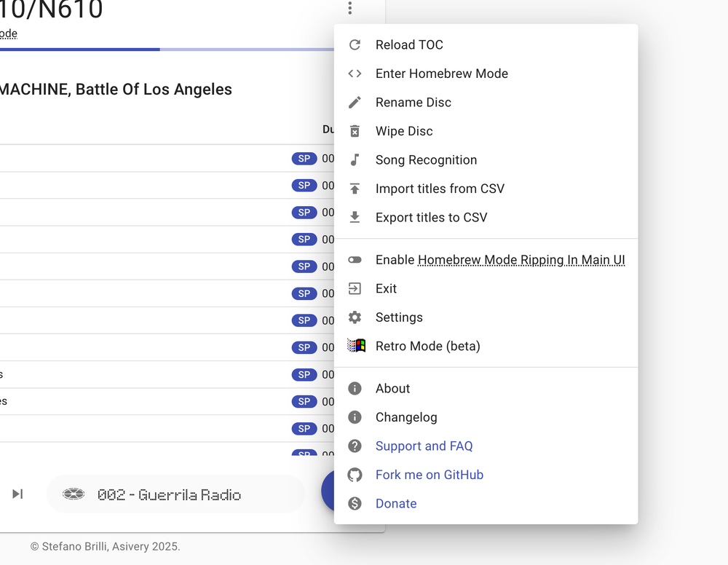The image size is (728, 565).
Task: Skip to next track in player
Action: tap(17, 494)
